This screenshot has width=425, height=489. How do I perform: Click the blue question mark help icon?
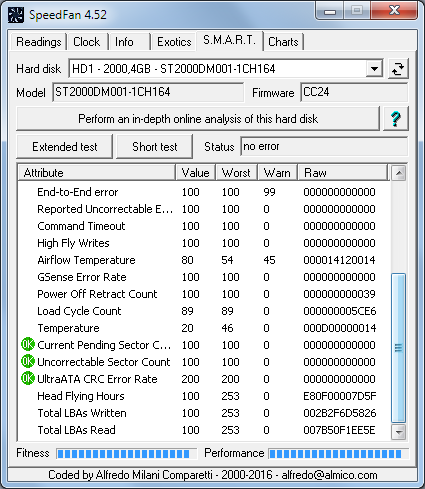(x=396, y=119)
